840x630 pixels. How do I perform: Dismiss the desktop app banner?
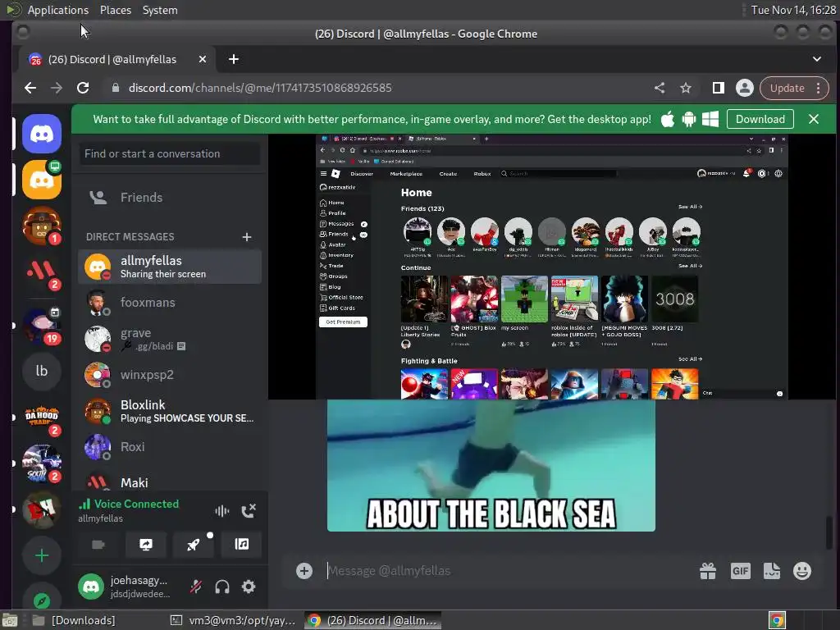click(814, 120)
